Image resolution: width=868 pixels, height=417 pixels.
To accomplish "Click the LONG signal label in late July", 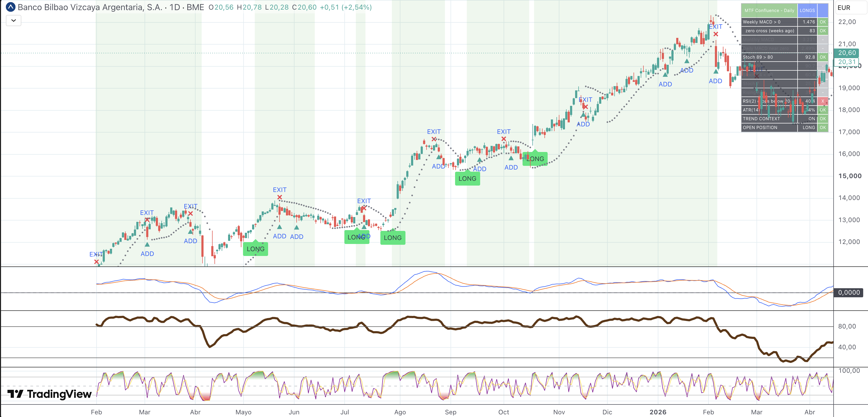I will (x=393, y=238).
